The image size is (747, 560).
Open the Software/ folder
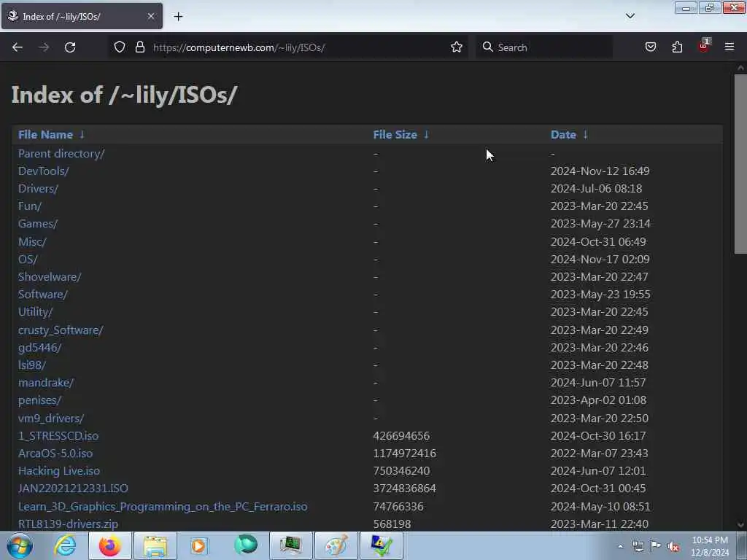tap(43, 295)
